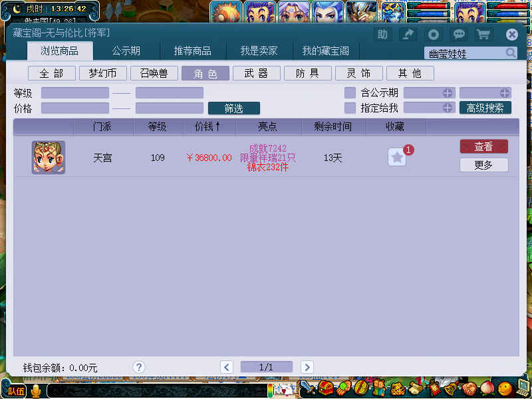Open the shopping cart icon
The width and height of the screenshot is (532, 399).
pyautogui.click(x=484, y=35)
